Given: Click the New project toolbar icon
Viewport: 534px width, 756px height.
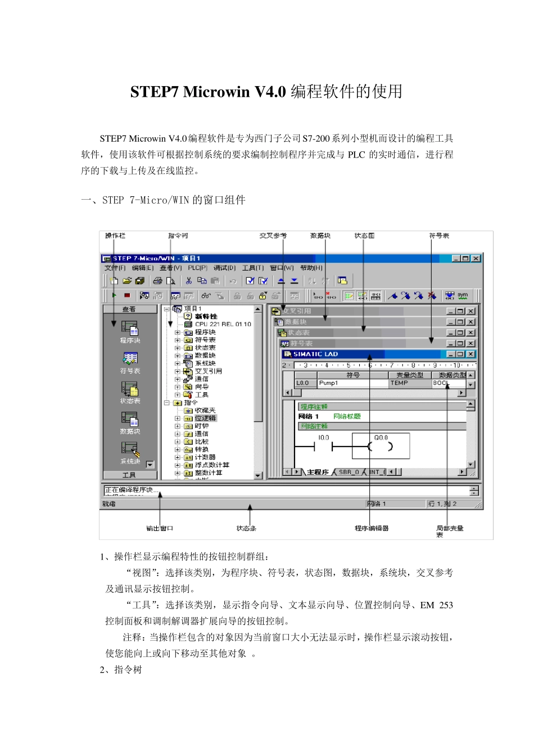Looking at the screenshot, I should coord(114,281).
